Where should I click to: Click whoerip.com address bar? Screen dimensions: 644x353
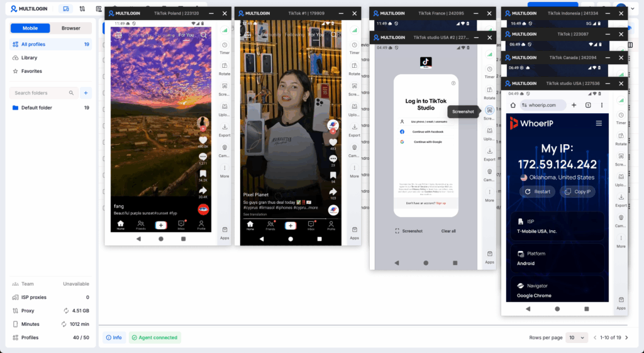click(543, 105)
